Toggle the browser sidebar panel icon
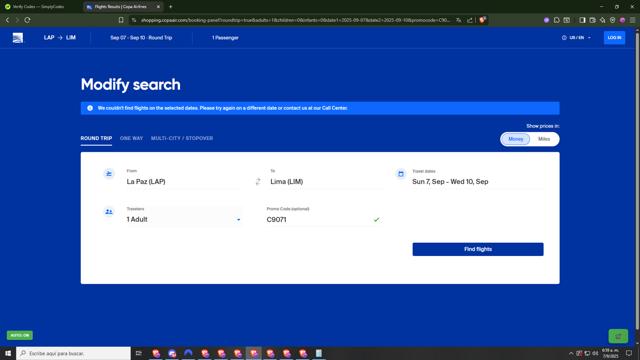The width and height of the screenshot is (640, 360). pos(582,20)
